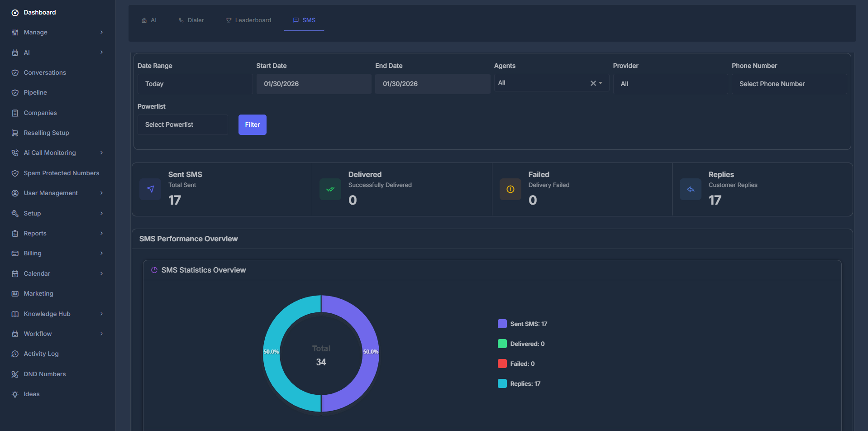868x431 pixels.
Task: Open the Agents dropdown arrow
Action: click(x=601, y=83)
